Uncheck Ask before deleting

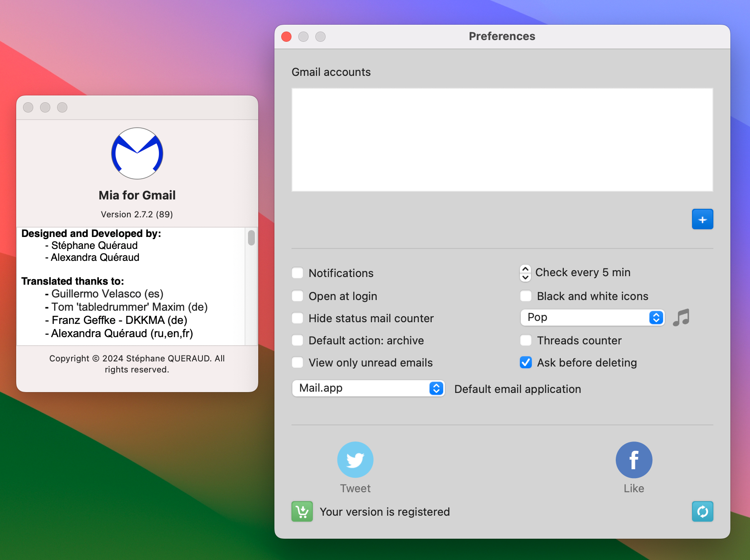point(526,362)
